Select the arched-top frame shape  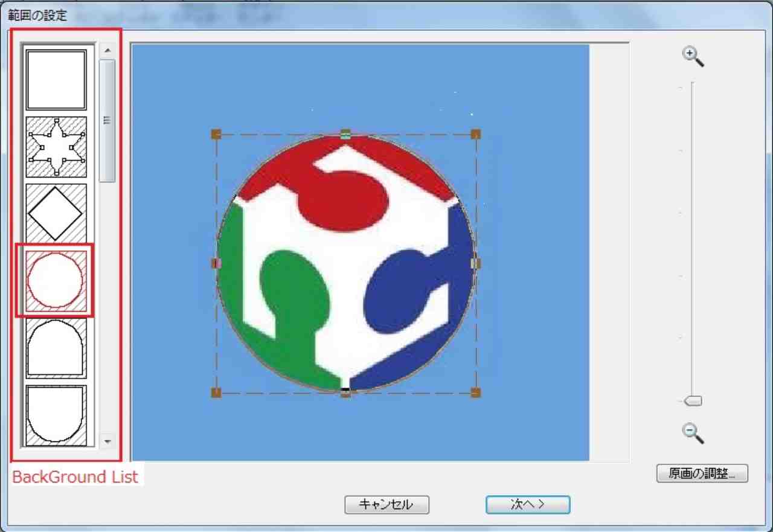tap(56, 348)
